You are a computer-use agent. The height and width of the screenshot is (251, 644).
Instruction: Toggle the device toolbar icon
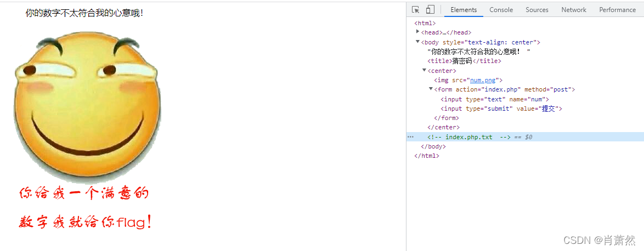[430, 9]
